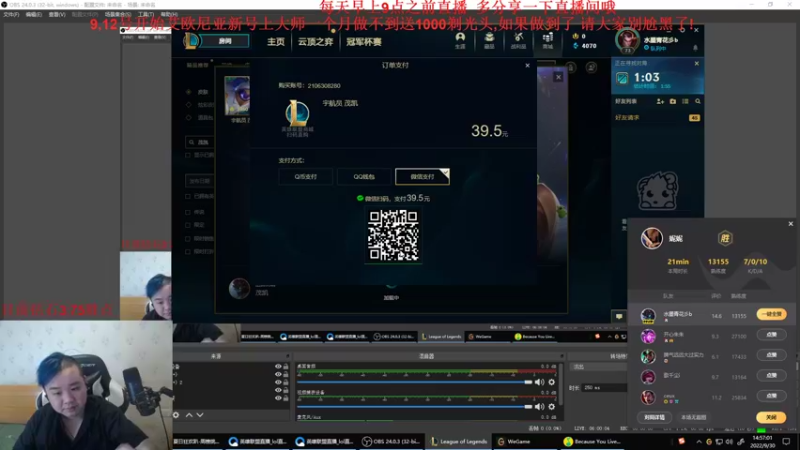This screenshot has width=800, height=450.
Task: Adjust the desktop audio volume slider
Action: pos(414,382)
